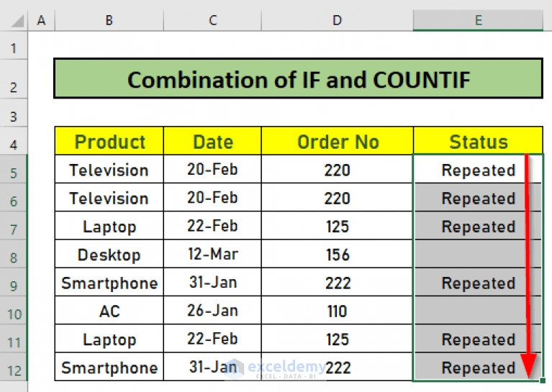The image size is (552, 392).
Task: Select the blank status cell for Desktop
Action: coord(478,254)
